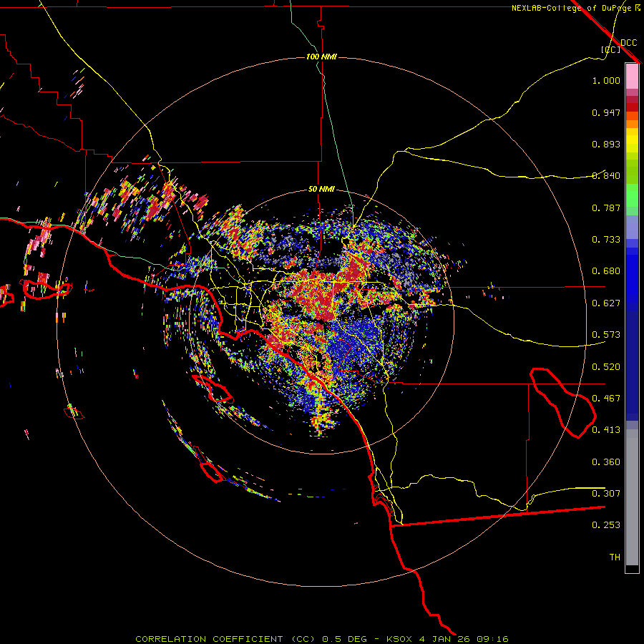Click the 0.893 color scale value

click(606, 144)
